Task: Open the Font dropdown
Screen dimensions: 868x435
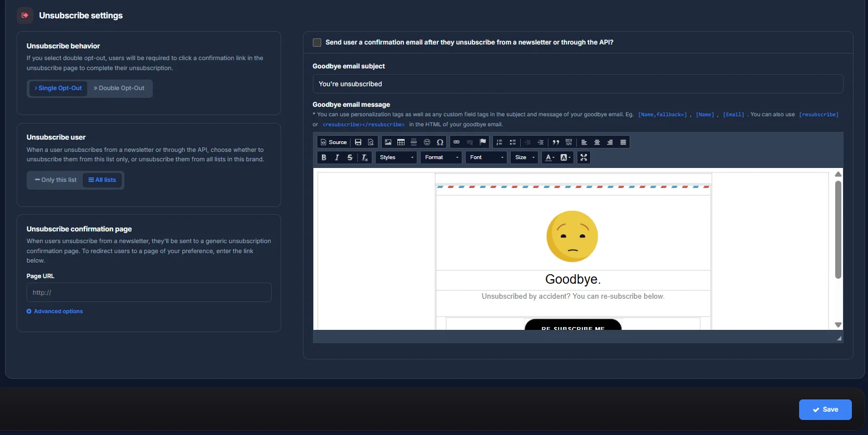Action: [486, 157]
